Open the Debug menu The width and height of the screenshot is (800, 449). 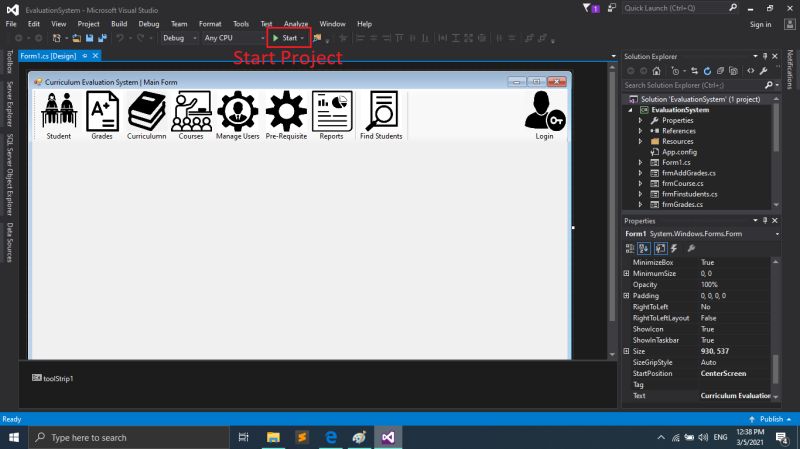pos(148,23)
